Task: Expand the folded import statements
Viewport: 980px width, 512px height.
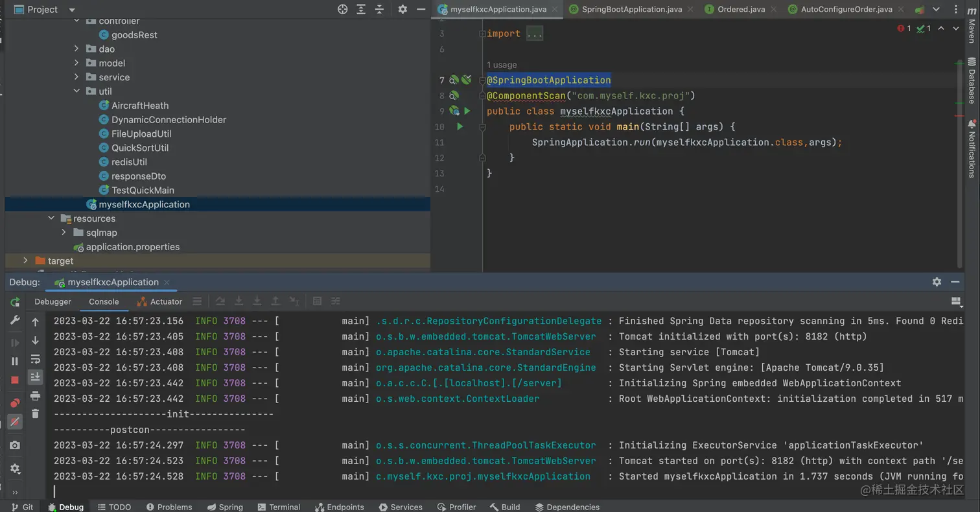Action: point(534,34)
